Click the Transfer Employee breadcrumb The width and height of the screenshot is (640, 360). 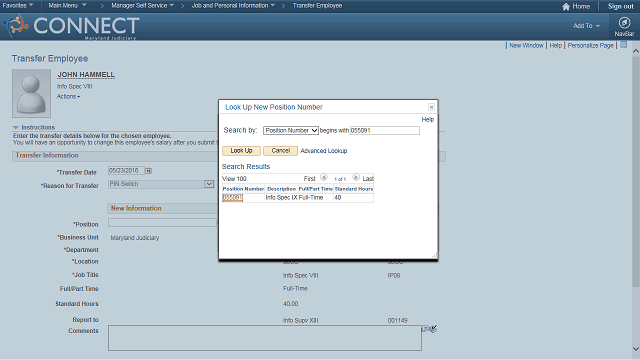click(x=317, y=6)
